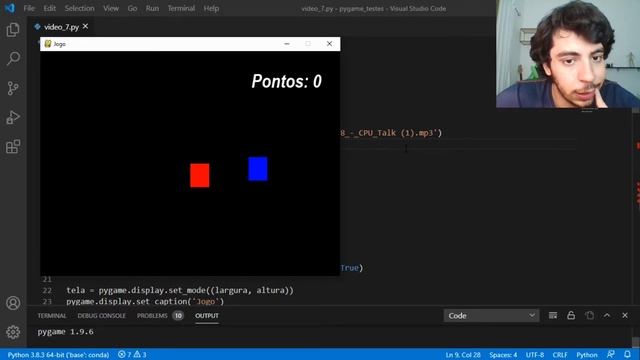
Task: Open the Source Control view
Action: [x=13, y=88]
